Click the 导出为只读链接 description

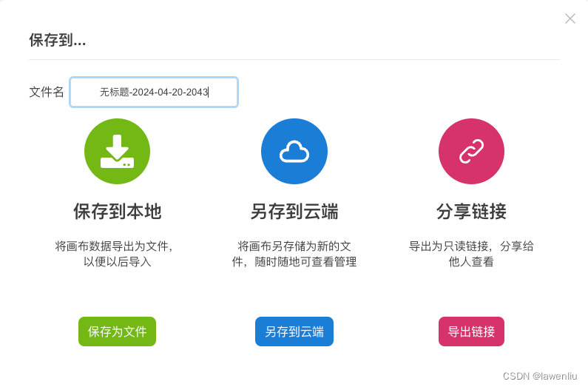point(471,254)
